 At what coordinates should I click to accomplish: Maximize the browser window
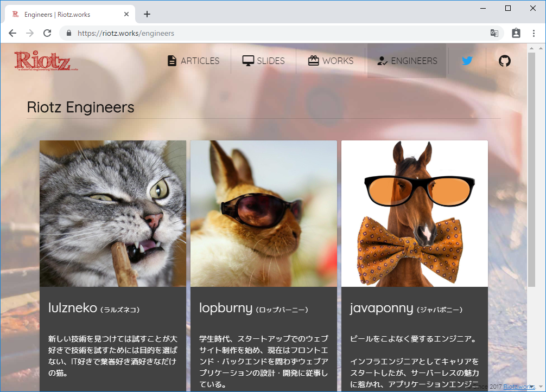[508, 8]
